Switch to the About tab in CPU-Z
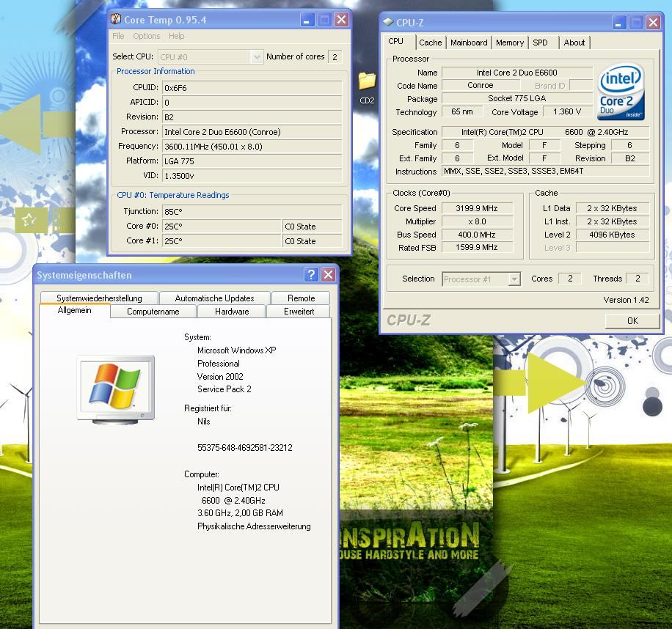The height and width of the screenshot is (629, 672). tap(574, 43)
